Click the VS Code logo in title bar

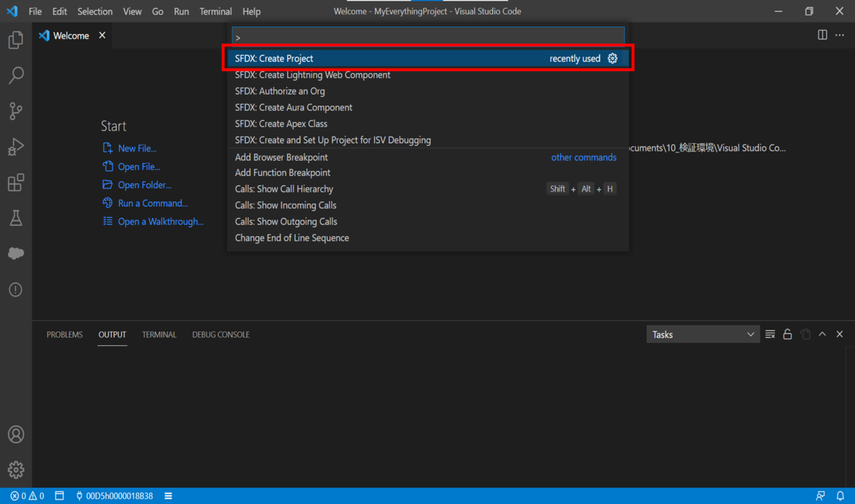[x=12, y=11]
